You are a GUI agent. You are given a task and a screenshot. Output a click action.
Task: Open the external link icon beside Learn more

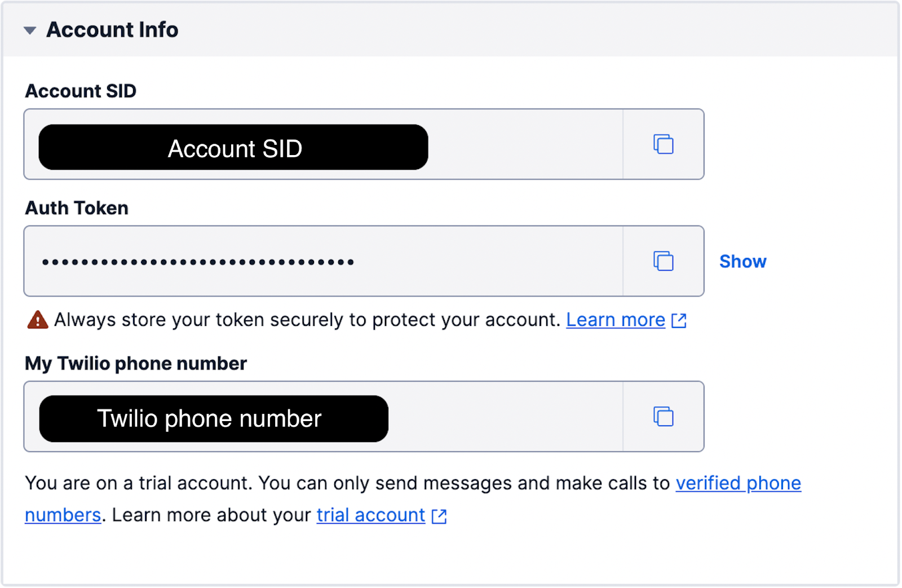pos(679,321)
